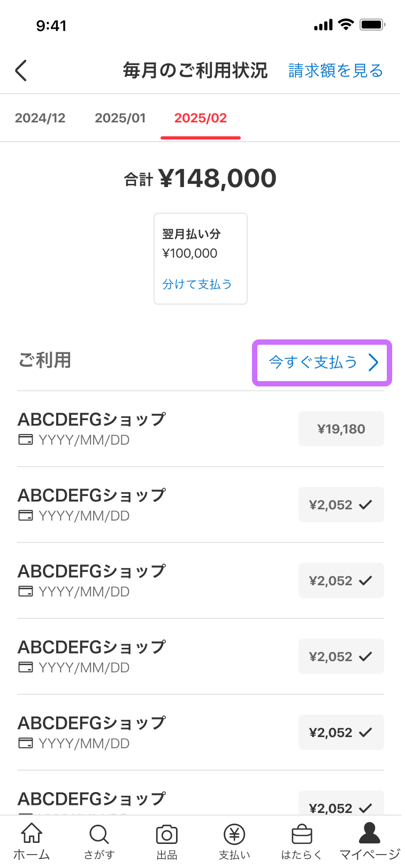The image size is (405, 868).
Task: Go to マイページ profile icon
Action: [x=370, y=833]
